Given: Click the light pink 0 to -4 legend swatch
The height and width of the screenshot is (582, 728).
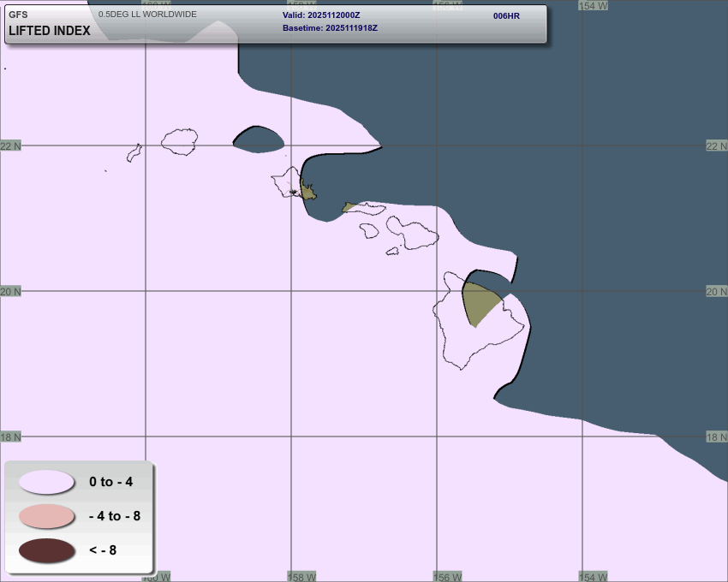Looking at the screenshot, I should 46,482.
